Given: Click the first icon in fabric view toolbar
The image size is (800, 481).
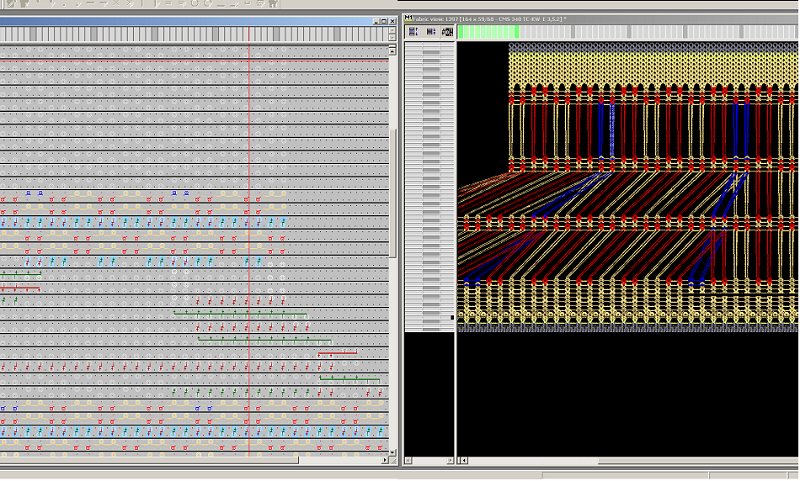Looking at the screenshot, I should 413,32.
